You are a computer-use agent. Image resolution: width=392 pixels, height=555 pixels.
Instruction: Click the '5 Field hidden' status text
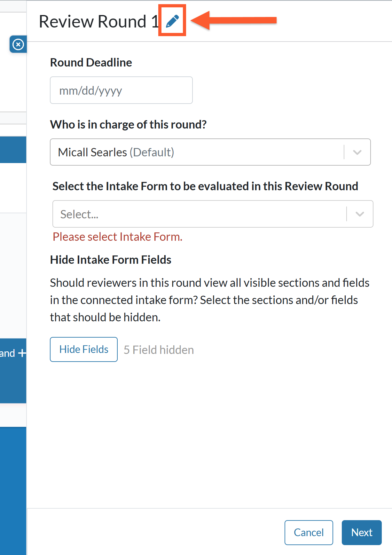coord(159,350)
